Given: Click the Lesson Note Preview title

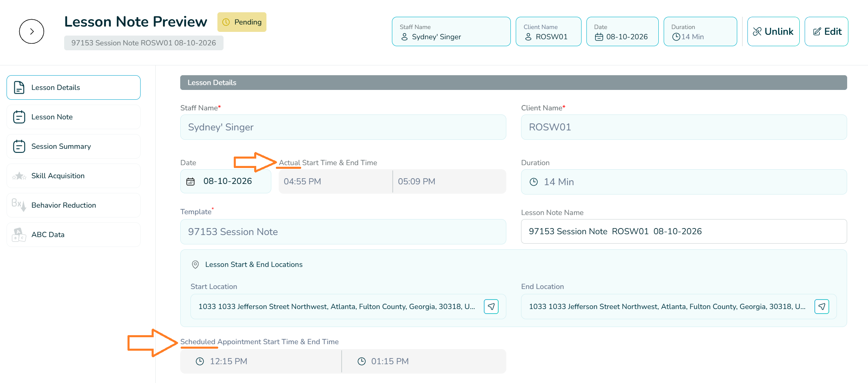Looking at the screenshot, I should tap(136, 22).
